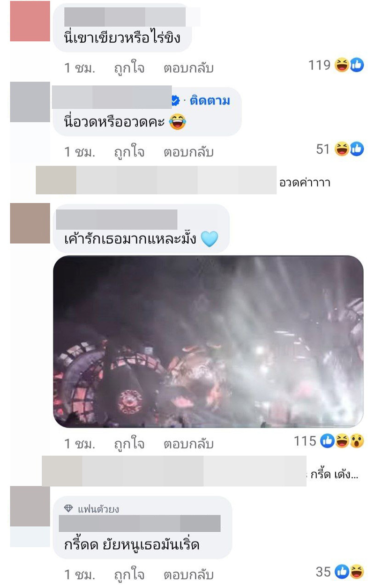
Task: Like the comment นี่เขาเขียวหรือไร่ขิง
Action: pos(129,68)
